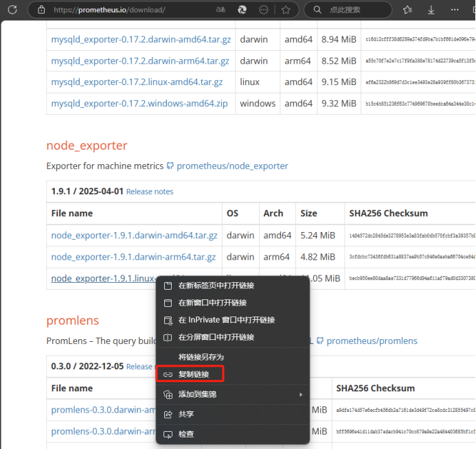Image resolution: width=476 pixels, height=449 pixels.
Task: Choose 在分屏窗口中打开链接 from context menu
Action: [x=233, y=337]
